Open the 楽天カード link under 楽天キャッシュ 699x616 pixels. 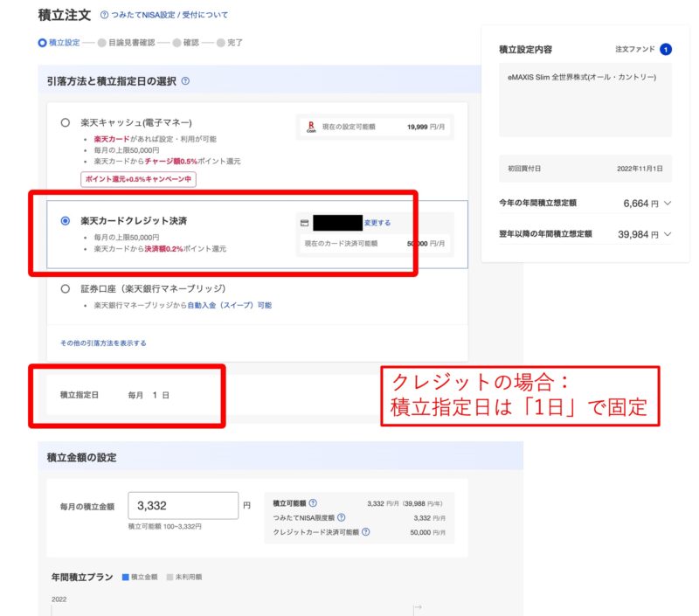[112, 139]
